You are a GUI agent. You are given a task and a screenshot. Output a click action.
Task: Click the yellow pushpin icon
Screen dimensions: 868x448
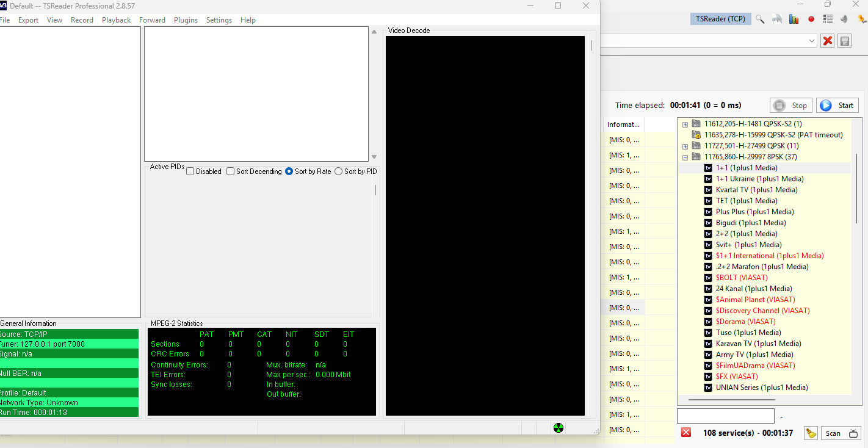(x=862, y=19)
